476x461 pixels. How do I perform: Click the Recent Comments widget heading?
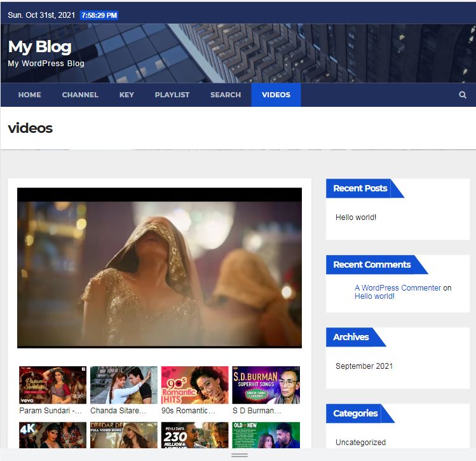372,265
